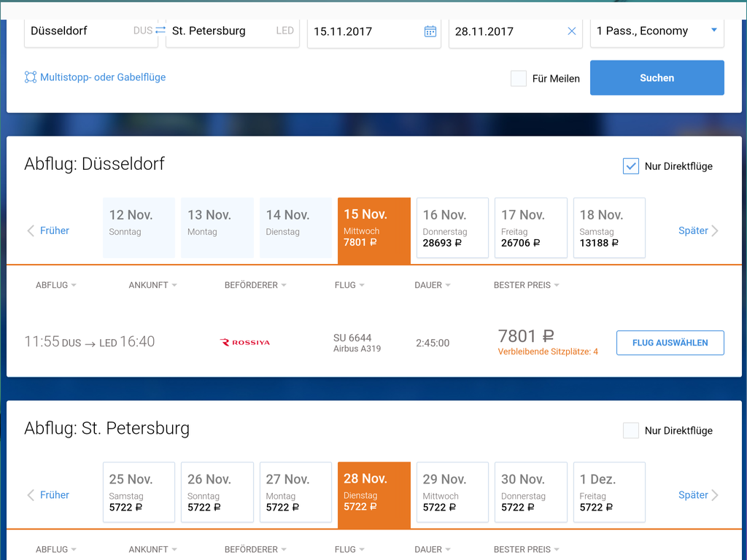Open calendar icon for departure date
This screenshot has width=747, height=560.
[x=430, y=31]
